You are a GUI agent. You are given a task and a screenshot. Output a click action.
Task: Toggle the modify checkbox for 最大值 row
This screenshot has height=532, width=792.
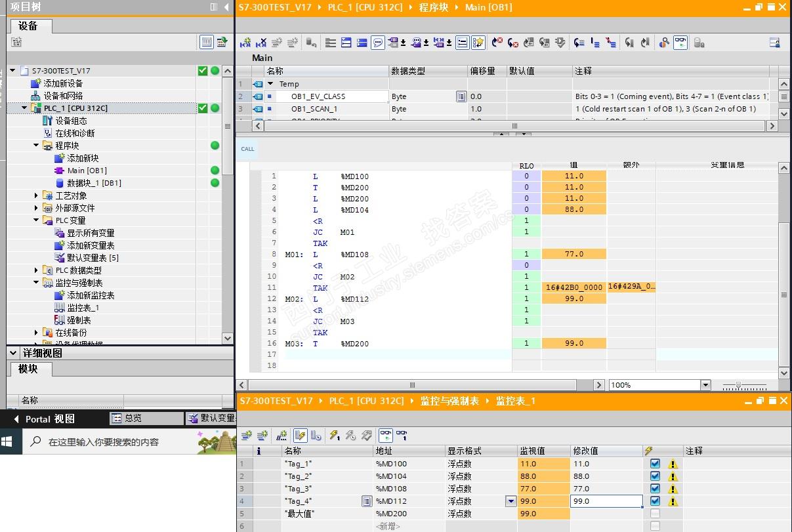[x=655, y=514]
